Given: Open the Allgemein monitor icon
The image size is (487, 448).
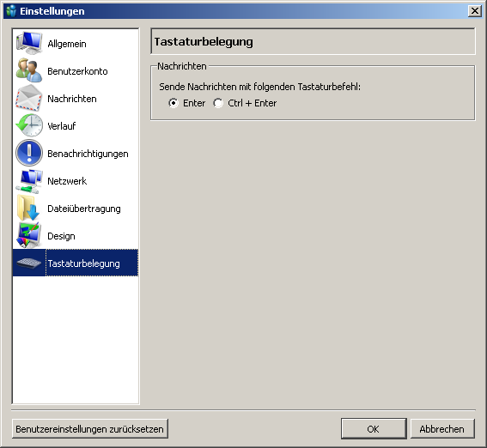Looking at the screenshot, I should 29,43.
